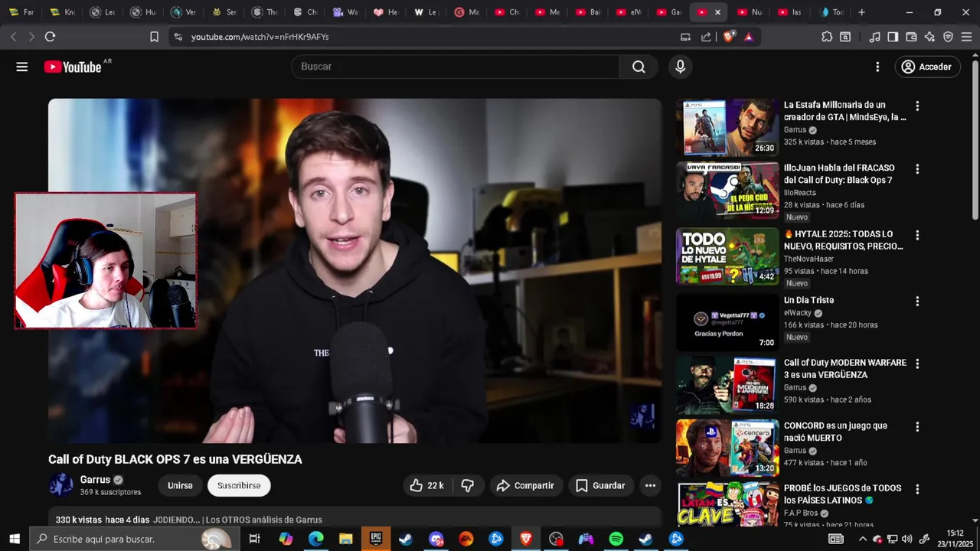This screenshot has height=551, width=980.
Task: Open menu for Call of Duty MODERN WARFARE video
Action: point(917,364)
